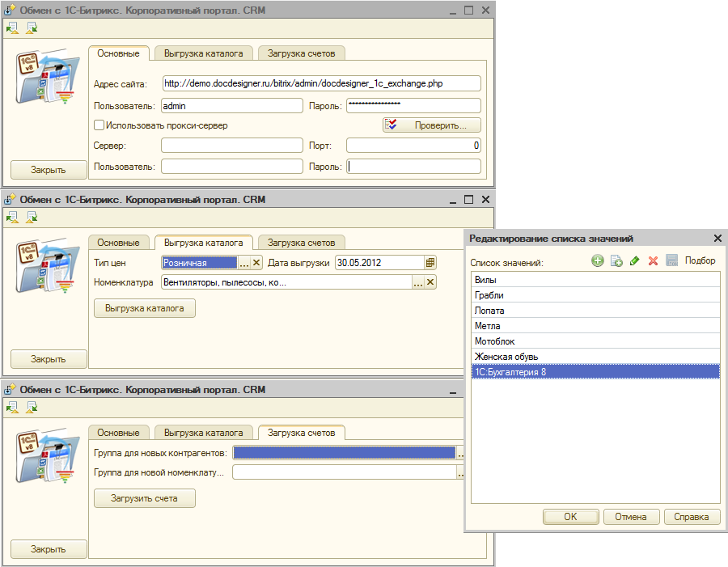Click the incoming-arrow document icon in the middle window toolbar
This screenshot has height=567, width=728.
point(32,218)
